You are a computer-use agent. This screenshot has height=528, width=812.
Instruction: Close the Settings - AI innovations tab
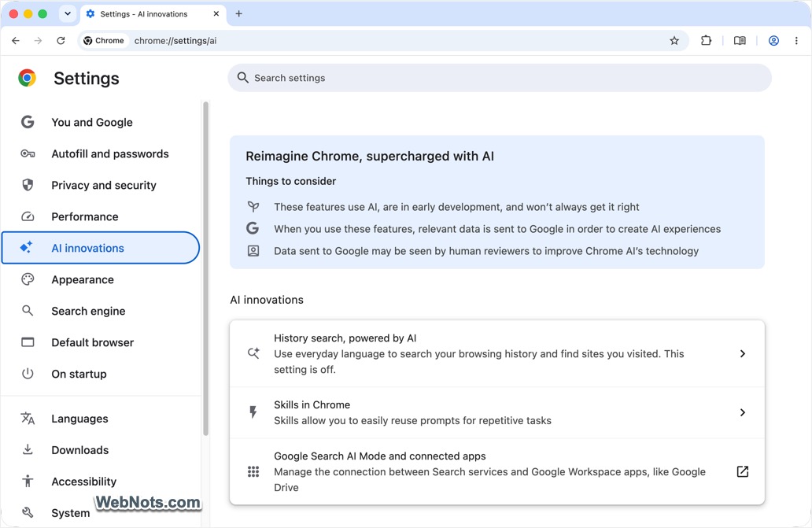(216, 14)
